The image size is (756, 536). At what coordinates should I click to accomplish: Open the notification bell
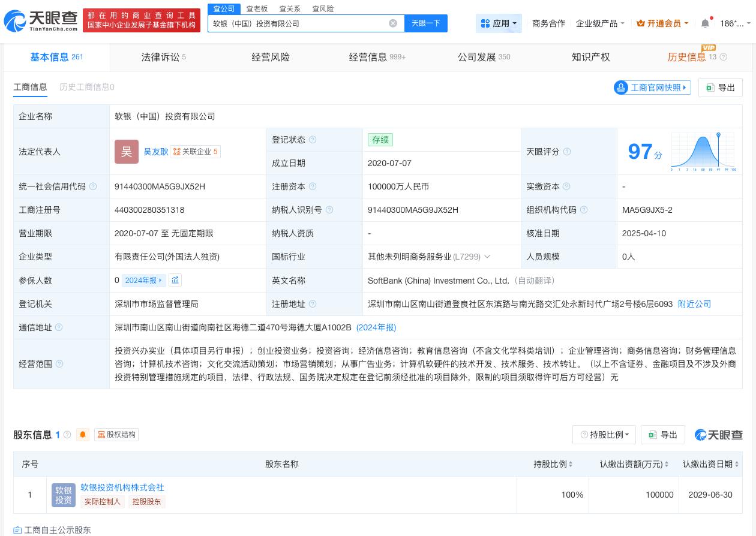(705, 23)
